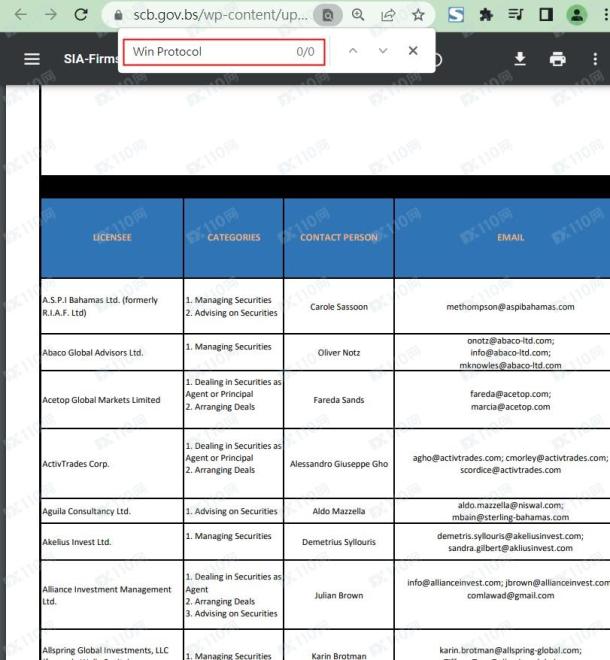610x660 pixels.
Task: Open the blue S extension icon
Action: pyautogui.click(x=456, y=15)
